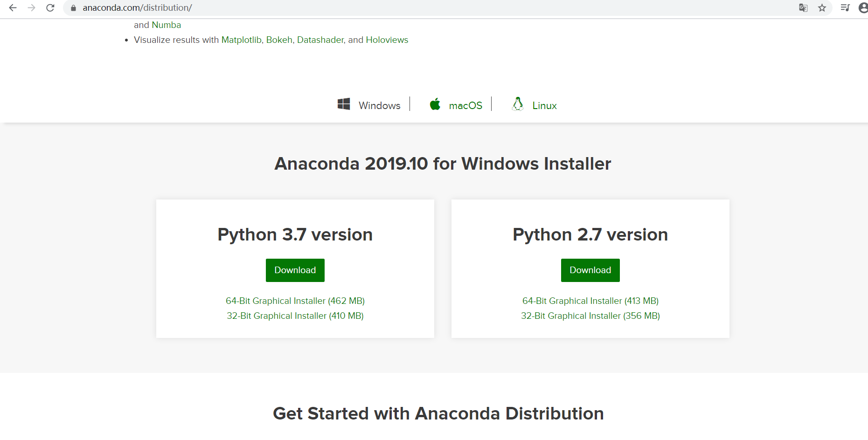Bookmark this page with the star icon
Screen dimensions: 868x440
pos(822,8)
